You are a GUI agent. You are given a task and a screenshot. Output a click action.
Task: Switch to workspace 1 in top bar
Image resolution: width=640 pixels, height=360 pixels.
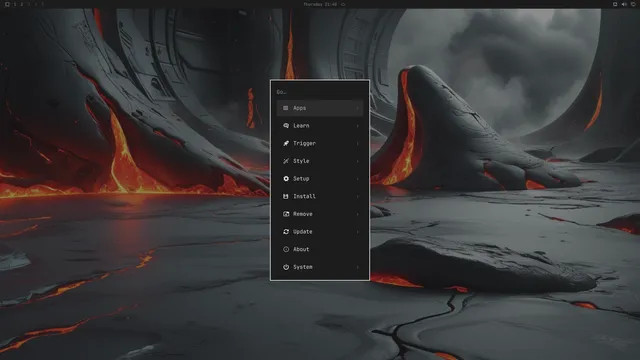click(15, 4)
